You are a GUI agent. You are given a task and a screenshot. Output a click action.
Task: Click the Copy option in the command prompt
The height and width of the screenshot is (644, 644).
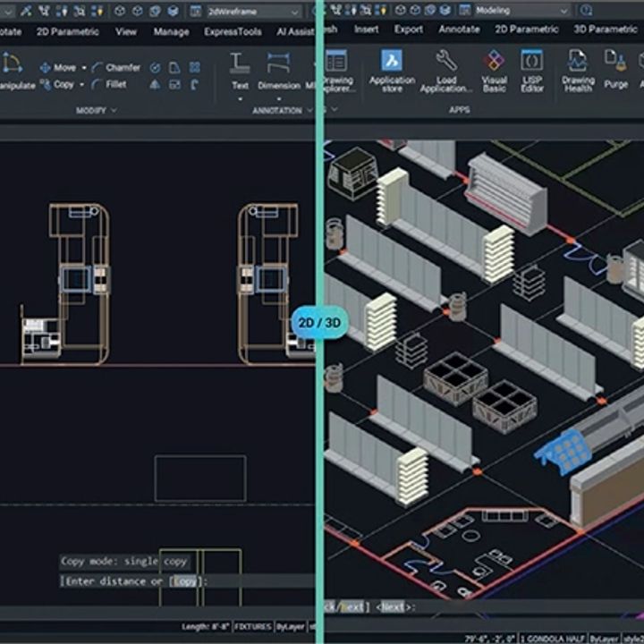coord(185,581)
